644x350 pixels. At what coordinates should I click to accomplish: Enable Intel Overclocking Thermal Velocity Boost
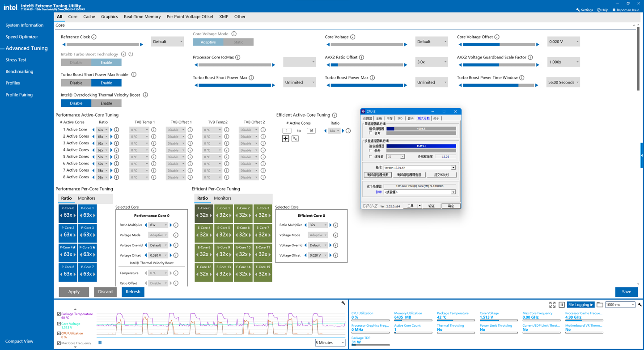(106, 103)
